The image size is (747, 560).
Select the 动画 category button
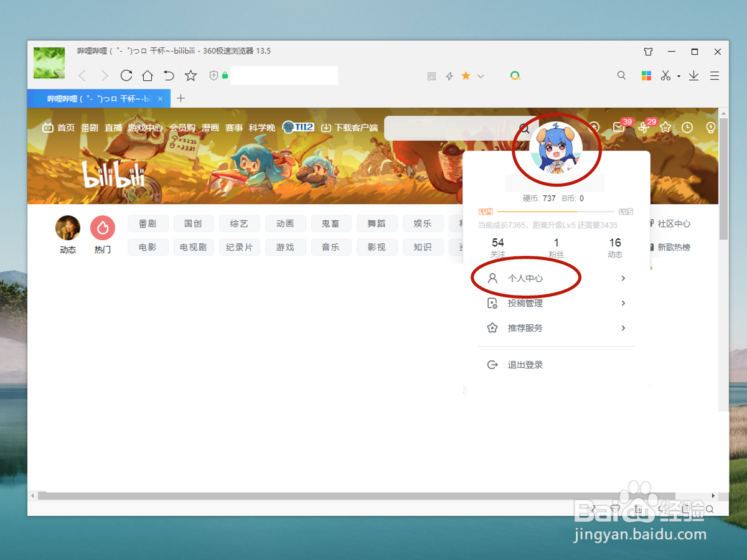tap(285, 223)
